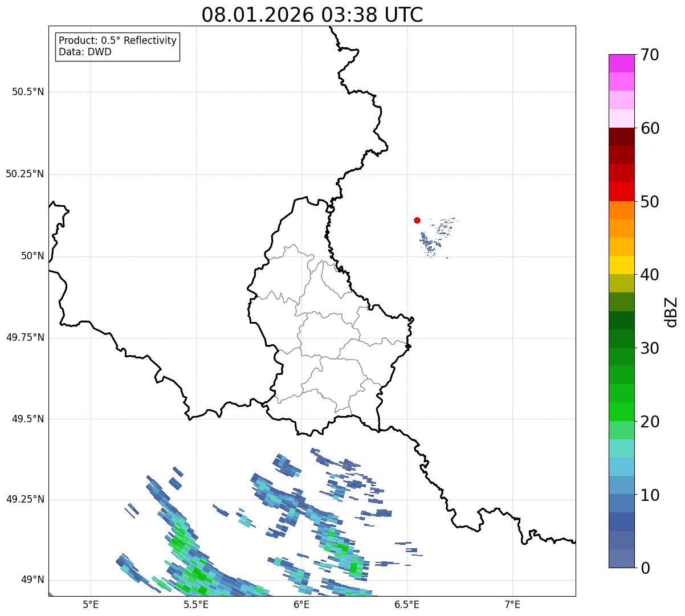685x616 pixels.
Task: Click the colorbar tick label 0
Action: click(645, 569)
